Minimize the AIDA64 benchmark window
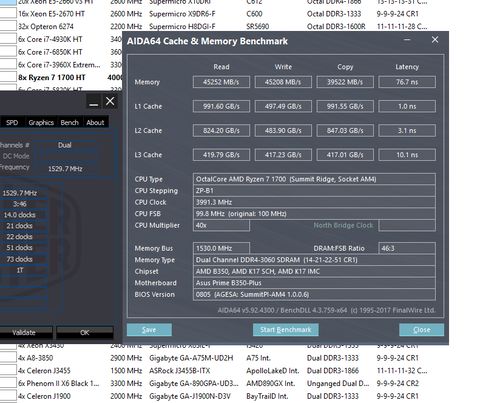Screen dimensions: 480x403 (407, 40)
